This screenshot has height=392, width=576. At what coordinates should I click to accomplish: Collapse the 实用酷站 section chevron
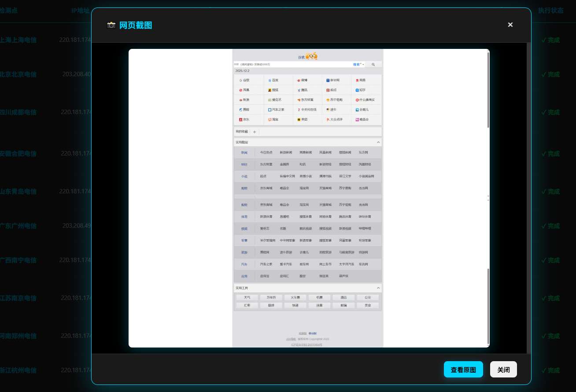click(378, 142)
